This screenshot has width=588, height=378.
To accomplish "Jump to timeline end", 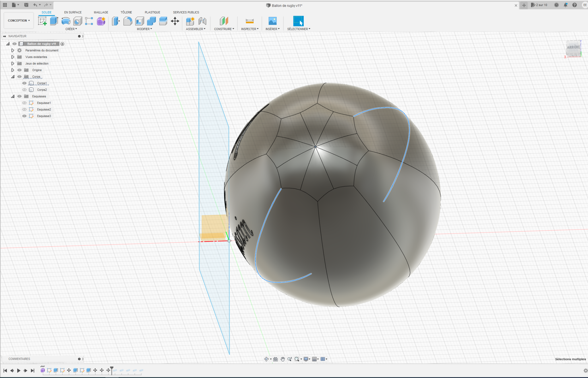I will point(32,371).
